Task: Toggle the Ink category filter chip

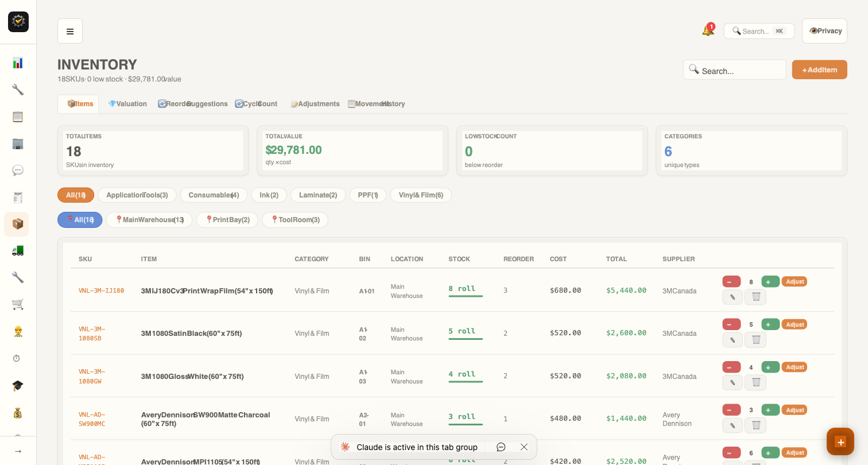Action: pyautogui.click(x=269, y=195)
